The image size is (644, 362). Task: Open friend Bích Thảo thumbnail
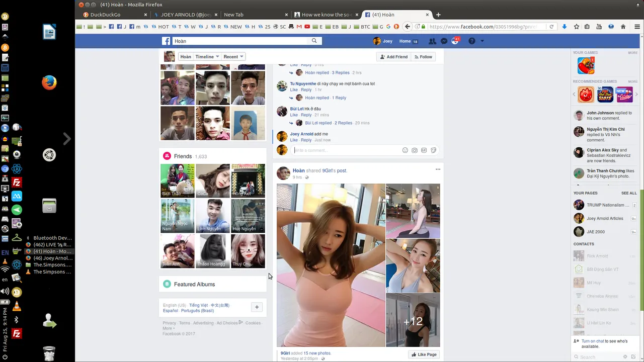pos(177,180)
